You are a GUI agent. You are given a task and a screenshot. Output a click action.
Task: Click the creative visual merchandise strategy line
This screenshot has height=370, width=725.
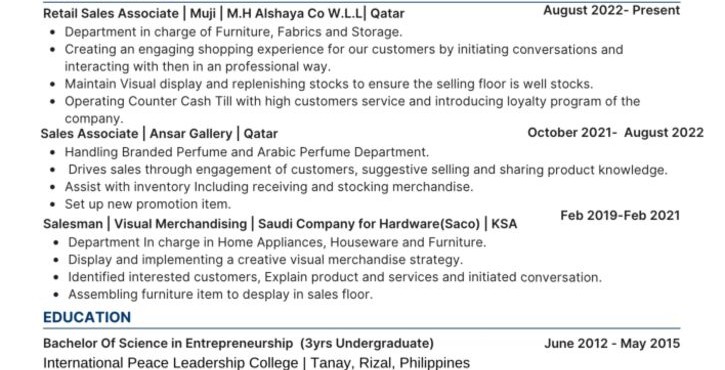(265, 259)
